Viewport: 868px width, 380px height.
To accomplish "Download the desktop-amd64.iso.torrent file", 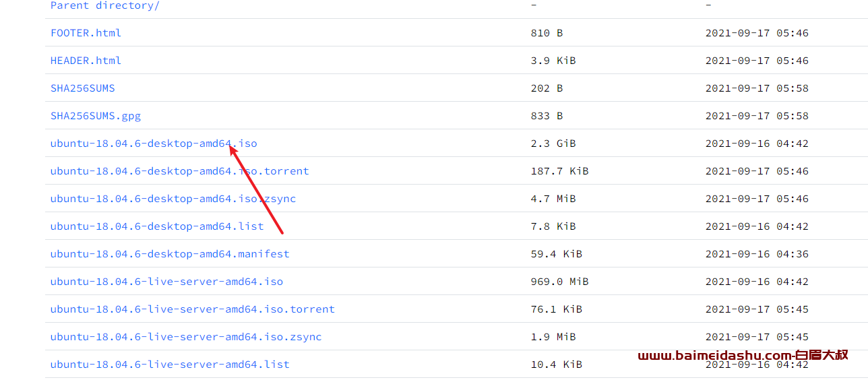I will 179,171.
